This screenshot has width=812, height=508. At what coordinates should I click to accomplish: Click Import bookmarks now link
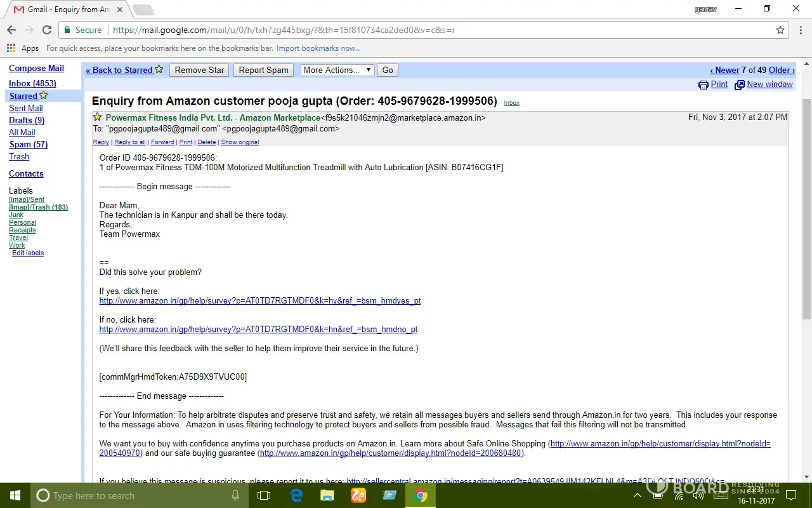click(318, 48)
